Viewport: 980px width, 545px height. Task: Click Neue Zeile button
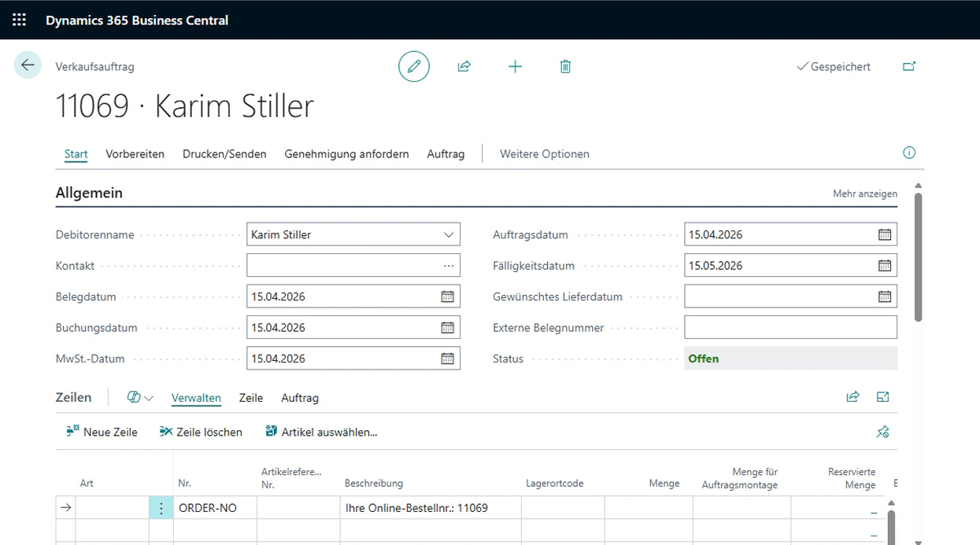coord(102,432)
